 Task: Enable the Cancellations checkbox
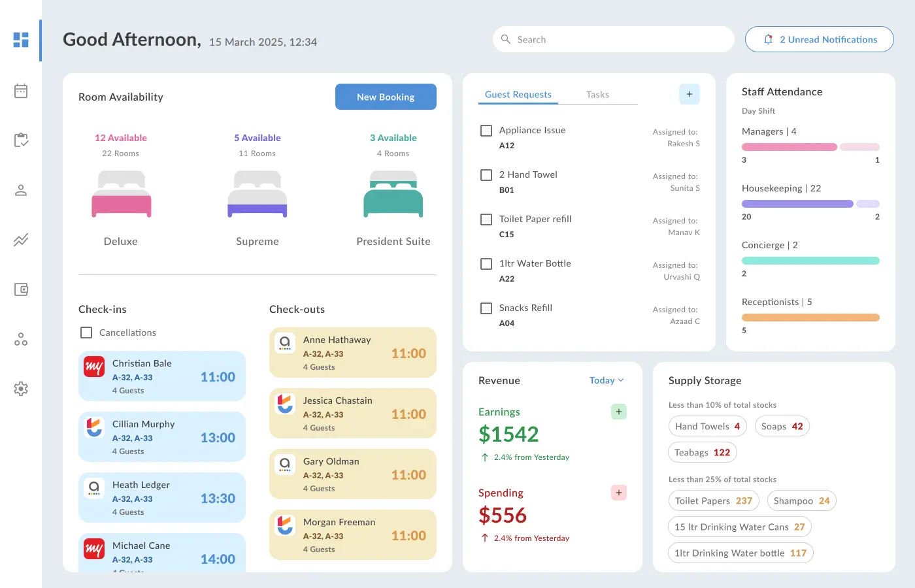[86, 333]
